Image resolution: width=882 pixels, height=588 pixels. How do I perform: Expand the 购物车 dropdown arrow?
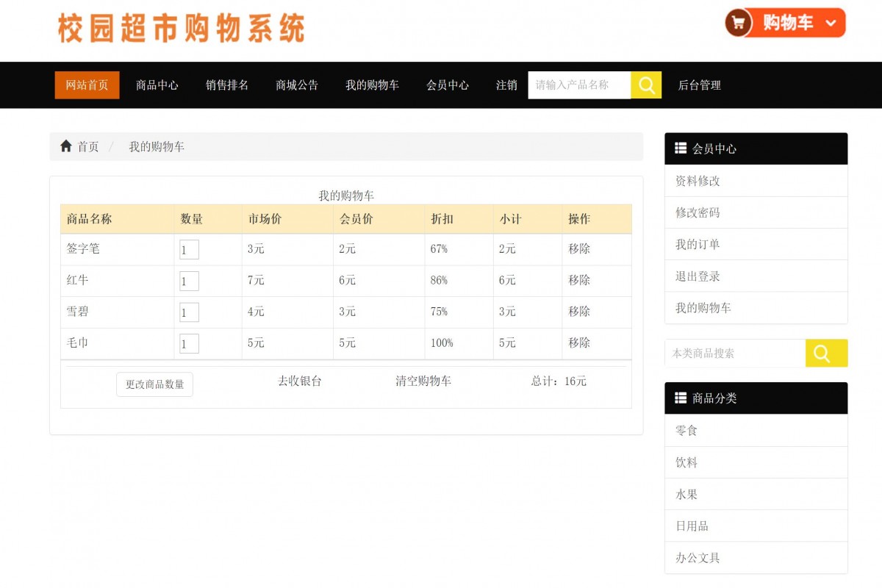coord(831,23)
